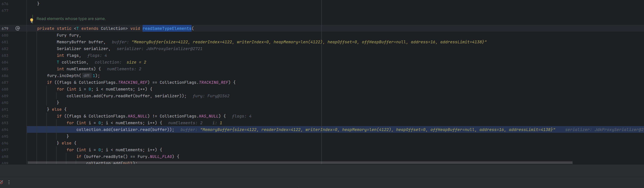Click 'private static' keywords on line 679
644x188 pixels.
coord(54,29)
